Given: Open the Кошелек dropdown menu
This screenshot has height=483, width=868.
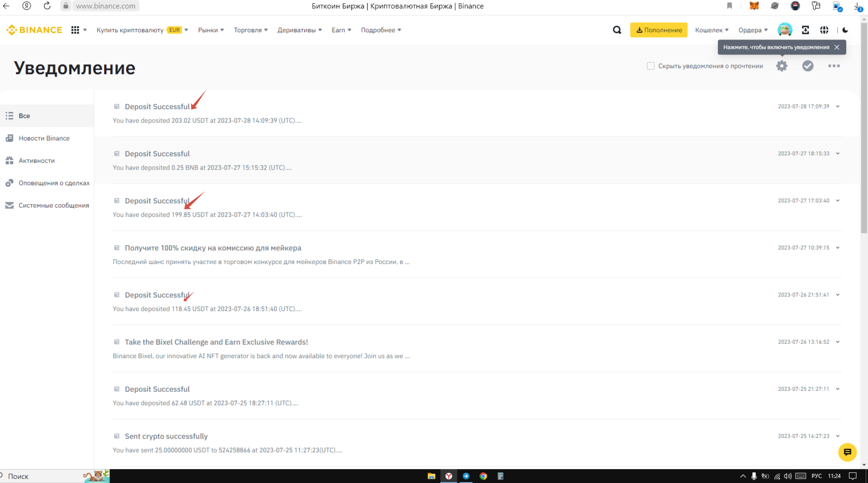Looking at the screenshot, I should click(711, 30).
